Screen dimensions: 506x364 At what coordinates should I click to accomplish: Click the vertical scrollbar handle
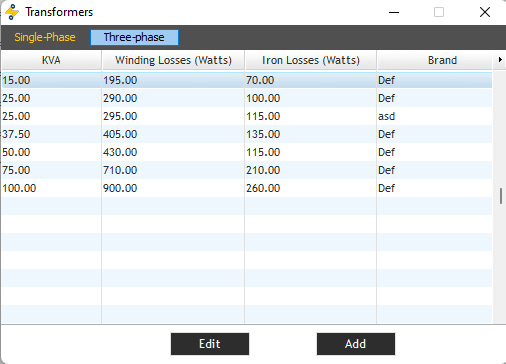501,196
